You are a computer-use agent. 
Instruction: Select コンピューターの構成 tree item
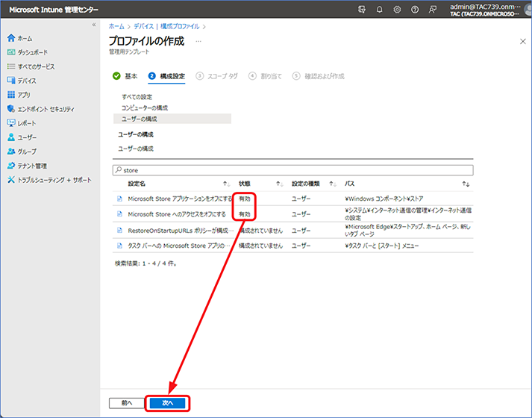145,108
